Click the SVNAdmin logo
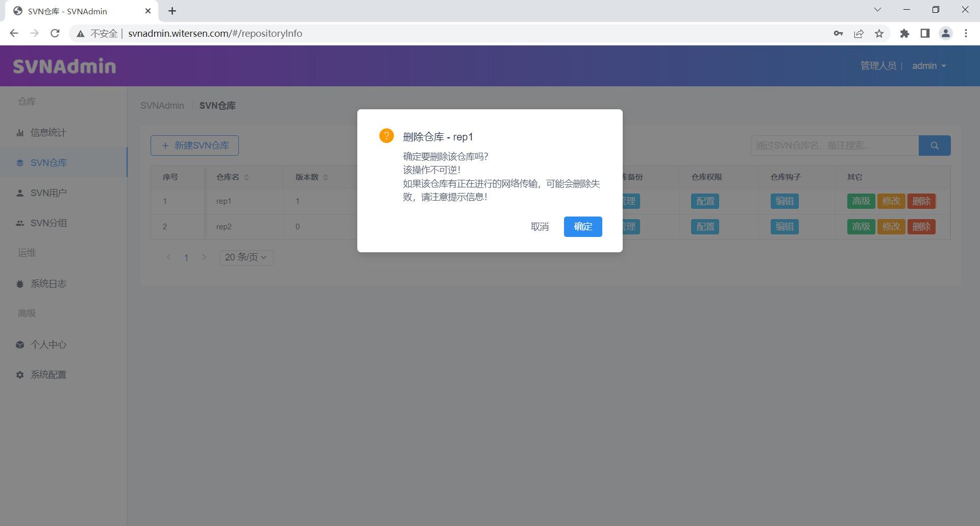 click(65, 66)
